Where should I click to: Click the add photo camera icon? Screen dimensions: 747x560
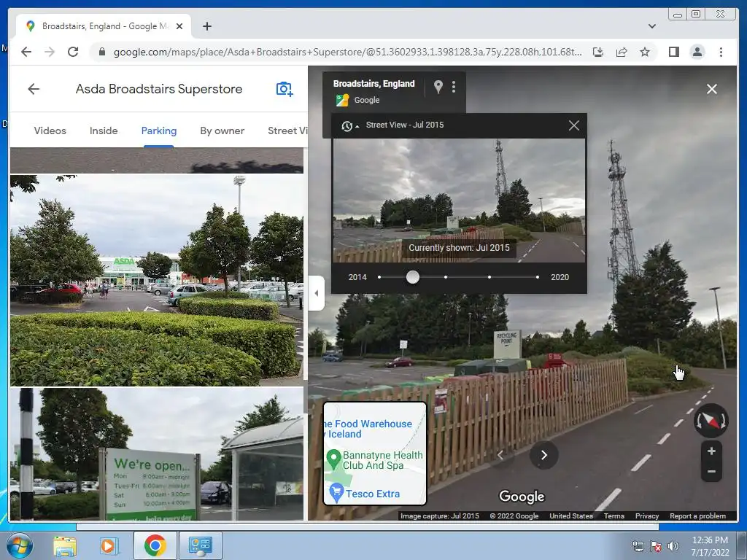[x=285, y=89]
